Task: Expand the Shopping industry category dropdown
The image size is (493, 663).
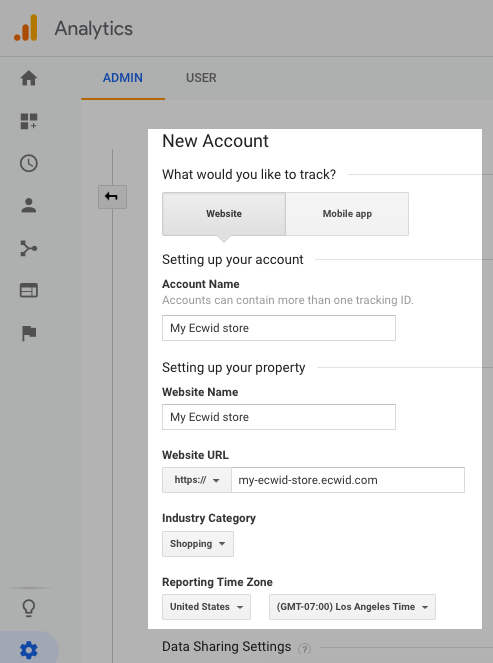Action: point(198,544)
